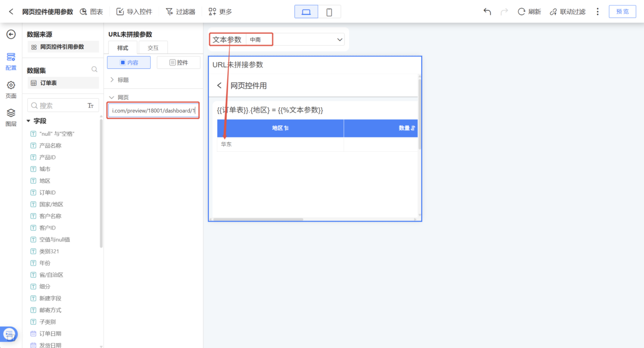Click the floating list button at bottom left
This screenshot has width=644, height=348.
(10, 334)
